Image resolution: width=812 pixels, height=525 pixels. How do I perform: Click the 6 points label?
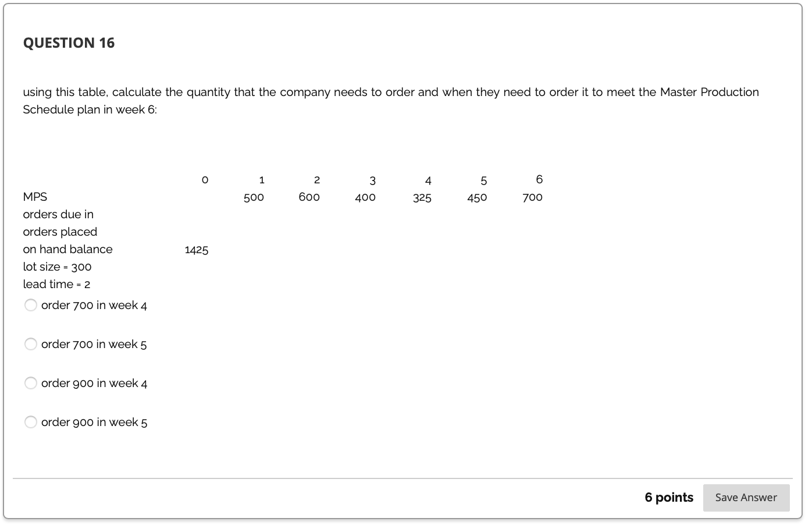point(669,498)
